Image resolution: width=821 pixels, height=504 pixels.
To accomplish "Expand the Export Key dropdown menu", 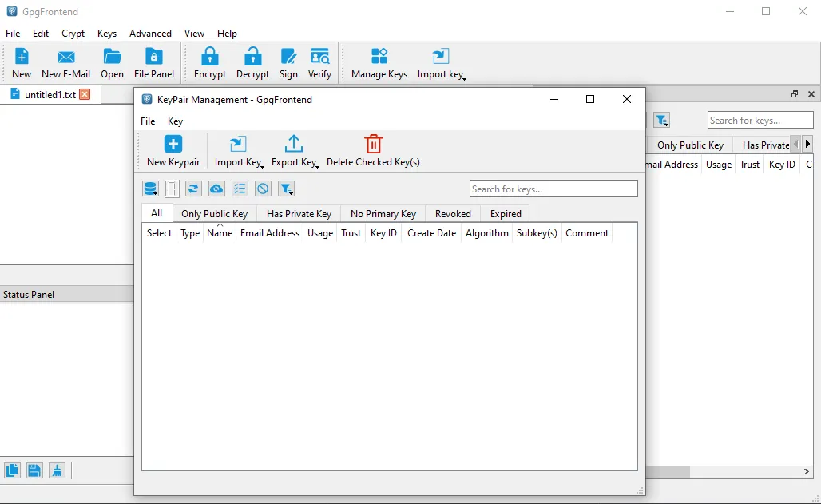I will coord(295,150).
